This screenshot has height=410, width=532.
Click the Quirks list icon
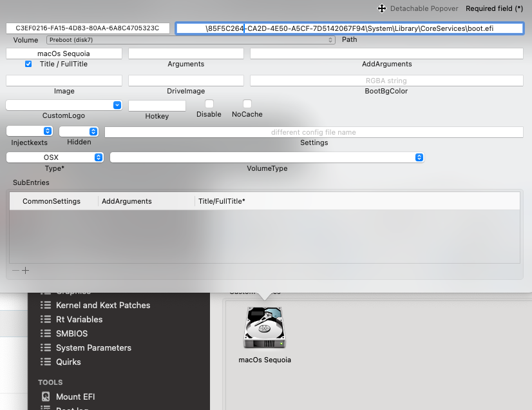tap(46, 362)
